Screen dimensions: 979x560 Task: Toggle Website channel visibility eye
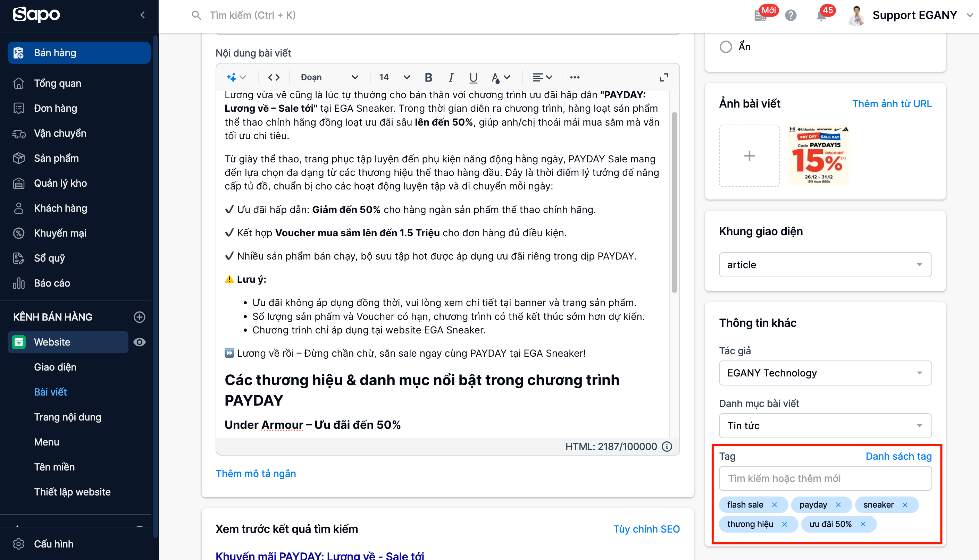(x=139, y=342)
